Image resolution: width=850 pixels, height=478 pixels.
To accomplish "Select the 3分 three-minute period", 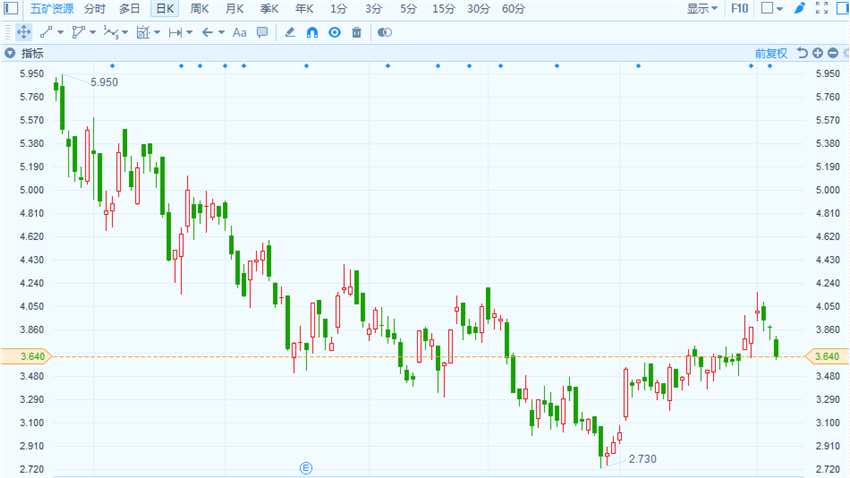I will 373,9.
